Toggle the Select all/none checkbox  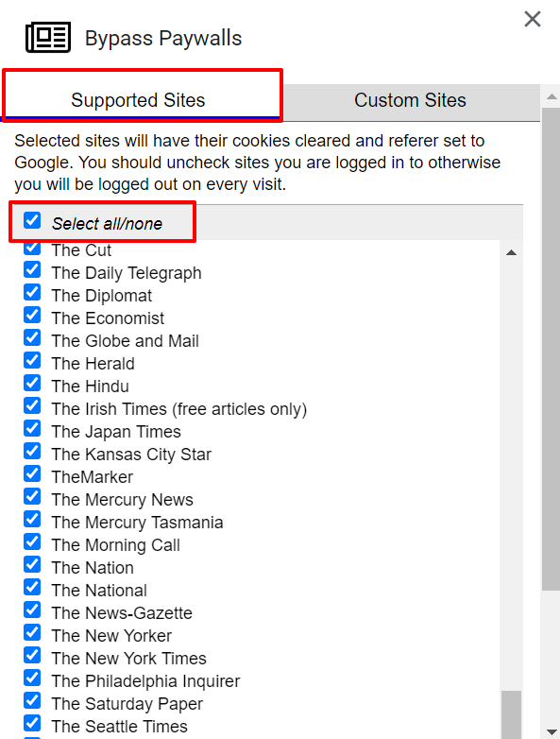tap(32, 220)
